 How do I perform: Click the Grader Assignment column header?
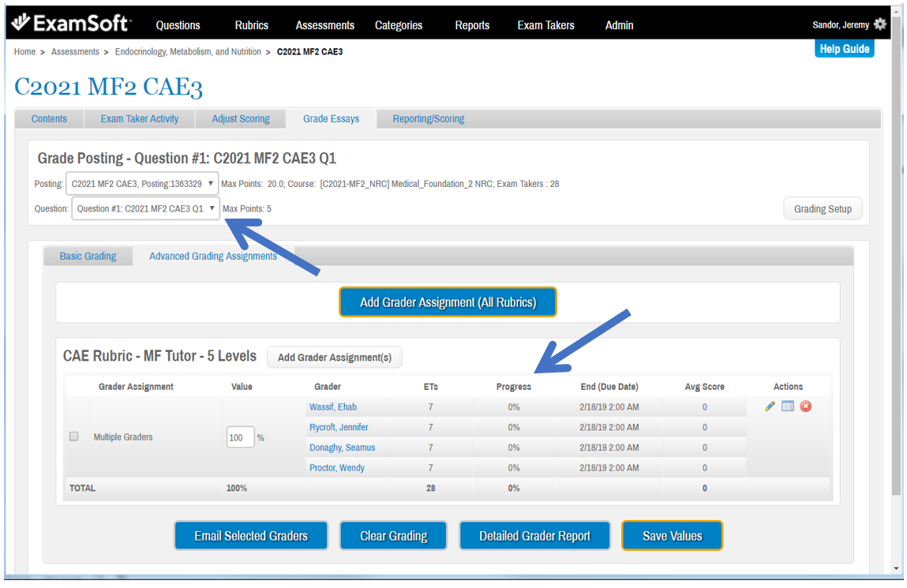[136, 387]
